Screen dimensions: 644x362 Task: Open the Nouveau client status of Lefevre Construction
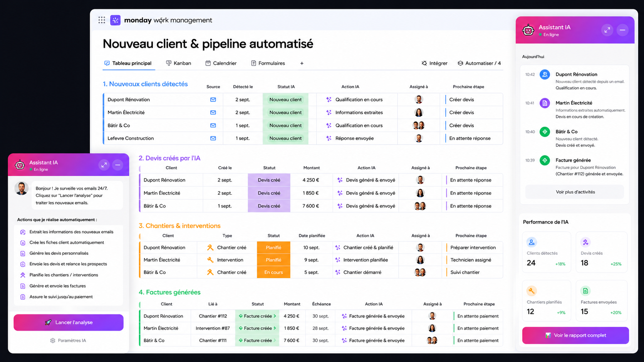point(285,138)
